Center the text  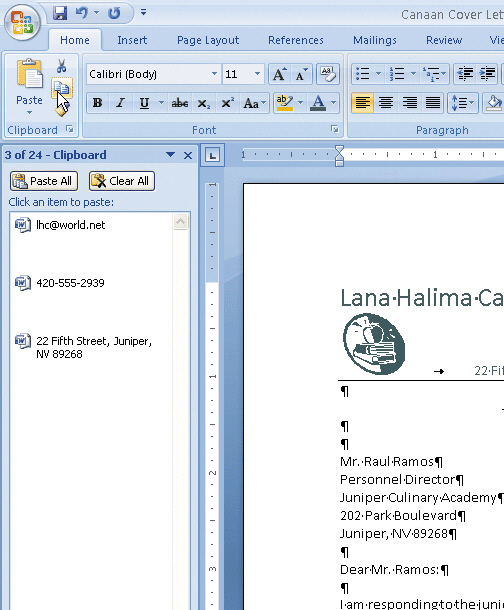(x=386, y=103)
